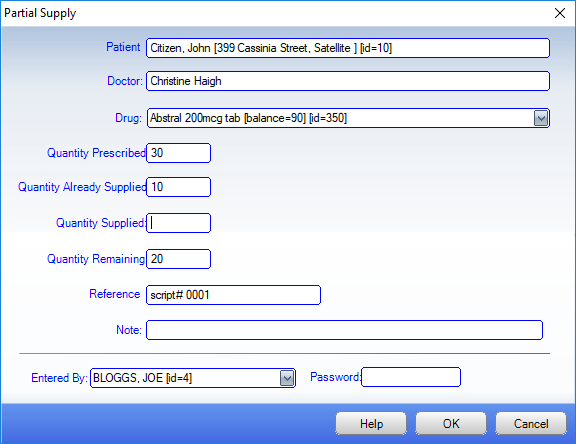This screenshot has height=444, width=576.
Task: Dismiss dialog with Cancel button
Action: coord(531,423)
